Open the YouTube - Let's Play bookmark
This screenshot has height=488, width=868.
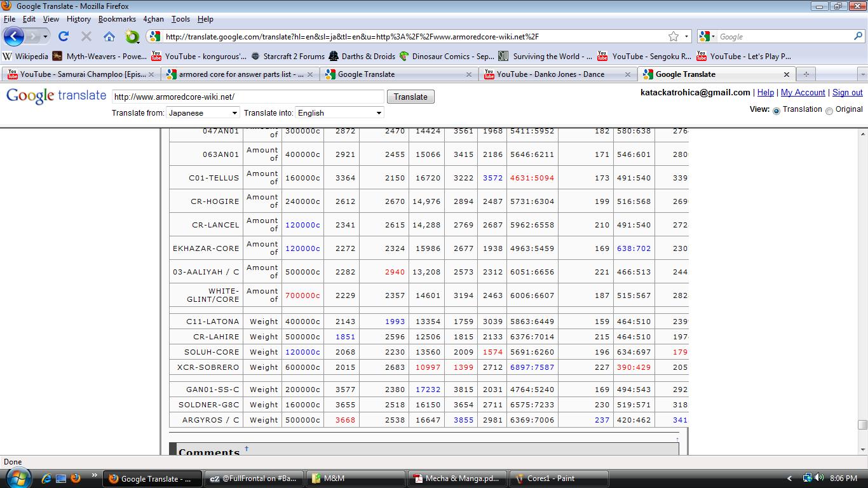pyautogui.click(x=743, y=56)
